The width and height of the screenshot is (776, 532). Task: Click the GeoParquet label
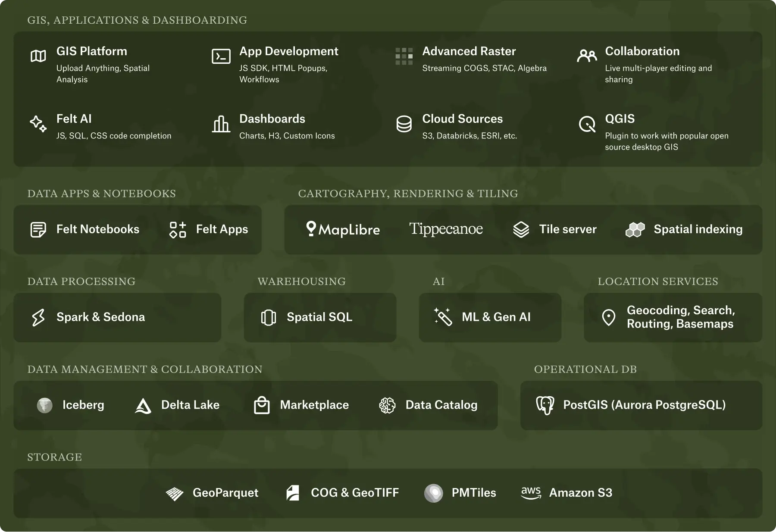coord(225,493)
